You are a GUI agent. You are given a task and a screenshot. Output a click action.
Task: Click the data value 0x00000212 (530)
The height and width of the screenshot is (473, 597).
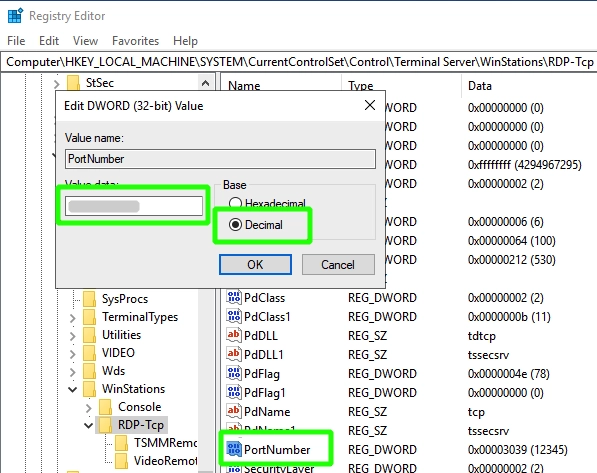[x=511, y=260]
